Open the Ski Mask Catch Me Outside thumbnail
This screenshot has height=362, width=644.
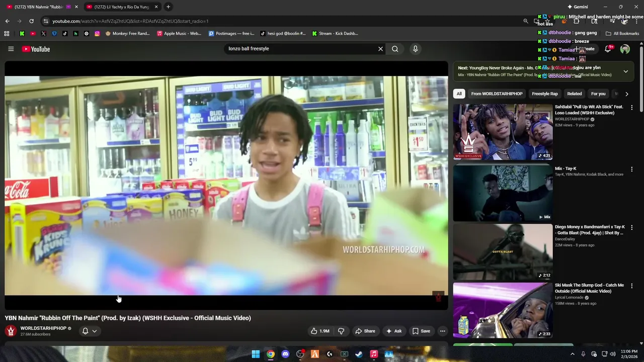click(503, 310)
